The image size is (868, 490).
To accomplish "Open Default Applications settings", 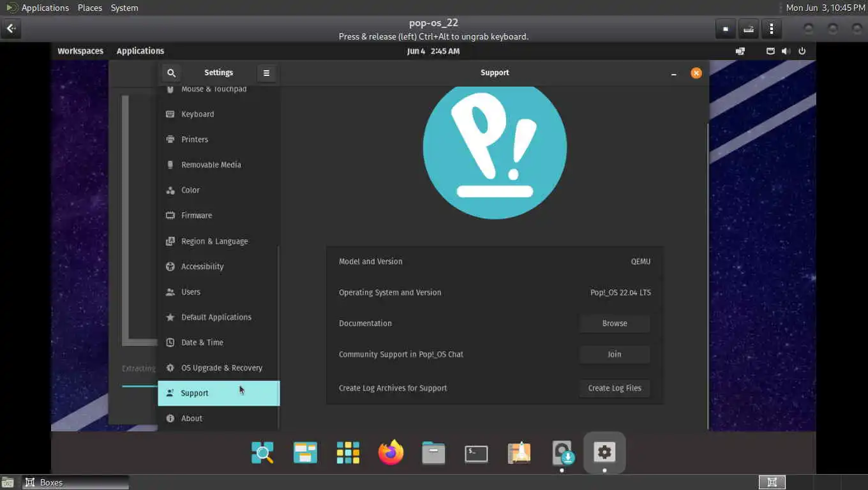I will click(x=218, y=317).
